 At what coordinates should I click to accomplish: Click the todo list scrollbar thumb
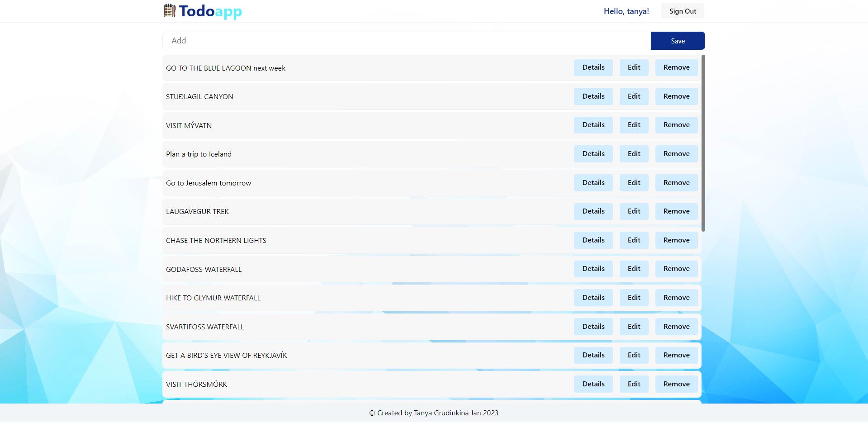point(703,143)
